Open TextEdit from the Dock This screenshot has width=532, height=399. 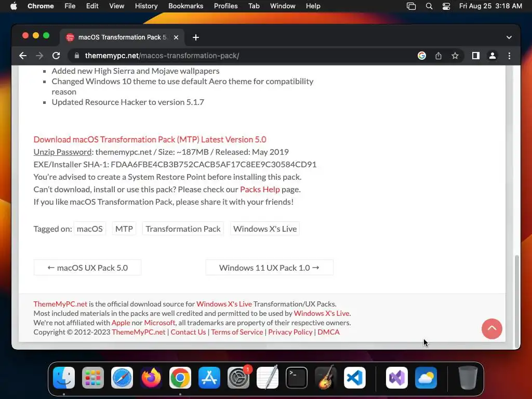(x=268, y=378)
